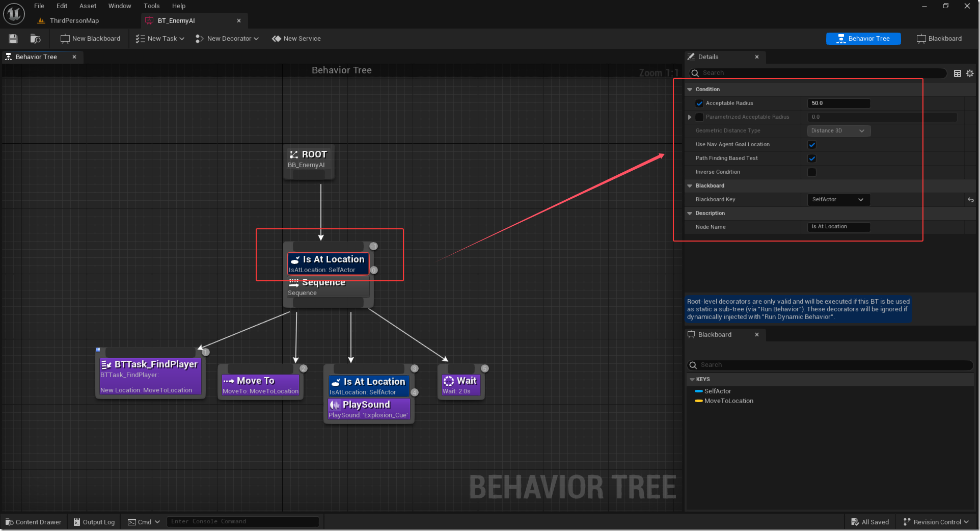Screen dimensions: 980x531
Task: Open the Content Drawer
Action: (x=34, y=522)
